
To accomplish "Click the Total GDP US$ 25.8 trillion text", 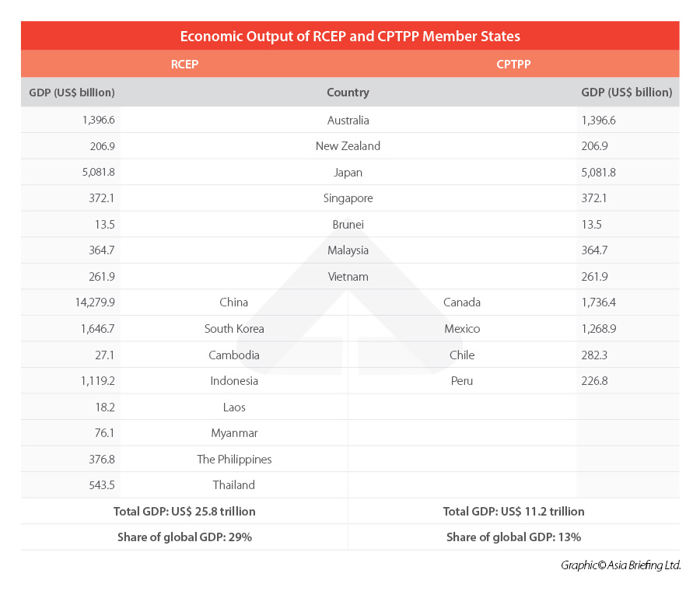I will pyautogui.click(x=184, y=512).
